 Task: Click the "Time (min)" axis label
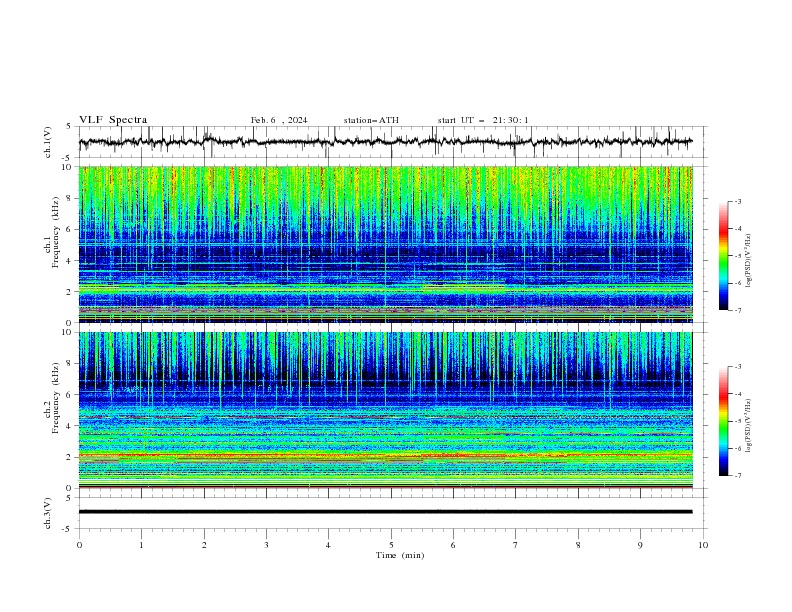400,555
